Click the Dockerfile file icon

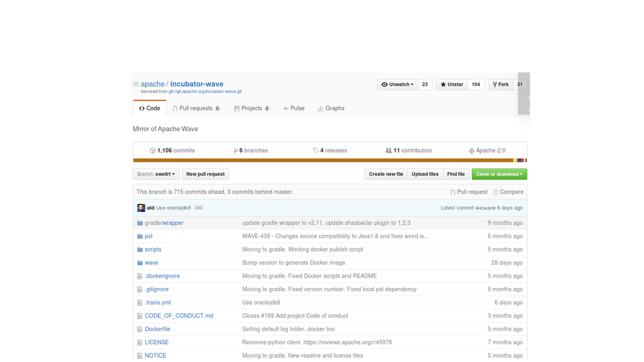click(140, 329)
